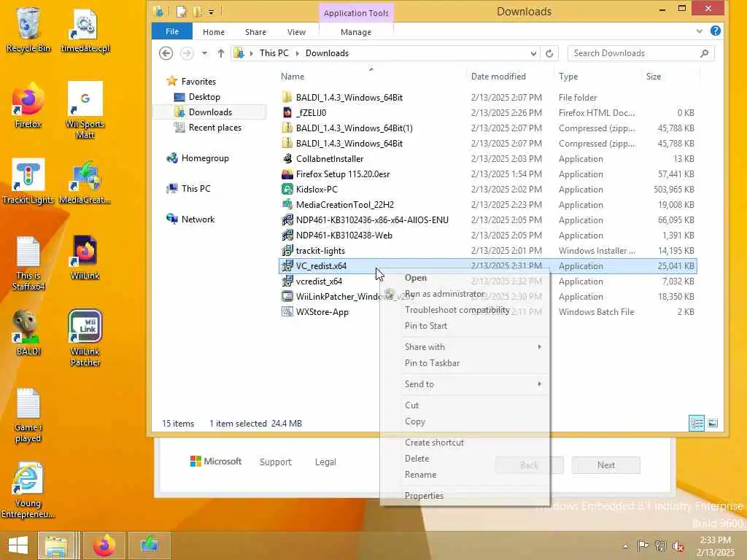Open recent locations dropdown arrow
This screenshot has width=747, height=560.
tap(204, 52)
